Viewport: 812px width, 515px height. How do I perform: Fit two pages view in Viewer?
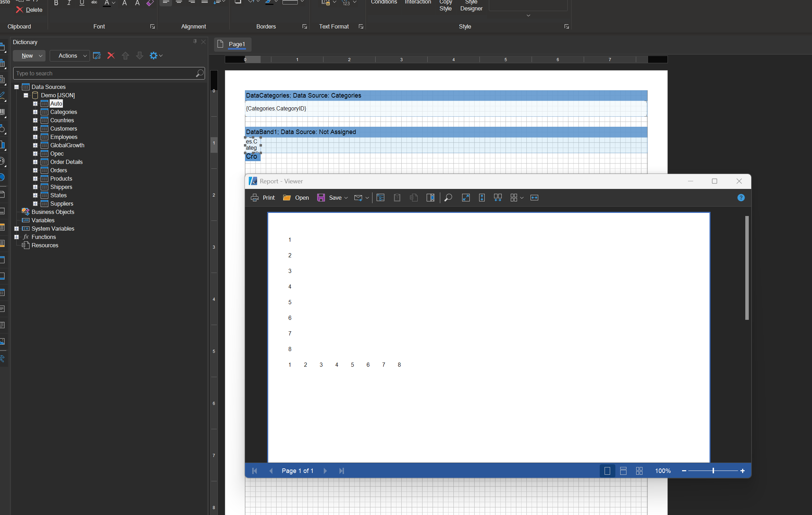(498, 198)
